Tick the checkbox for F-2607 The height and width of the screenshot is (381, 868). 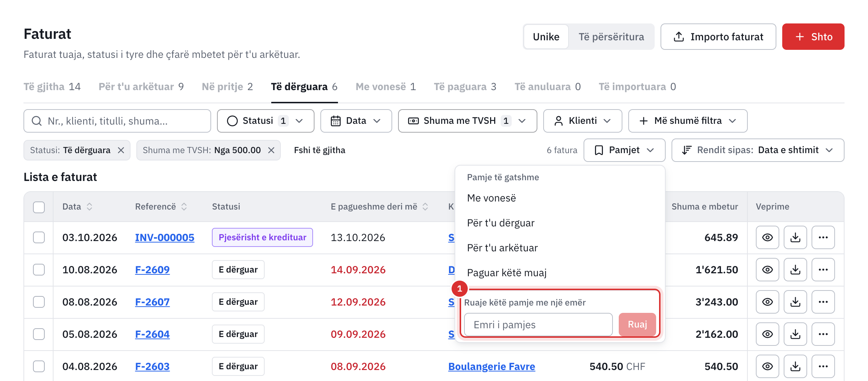click(39, 302)
